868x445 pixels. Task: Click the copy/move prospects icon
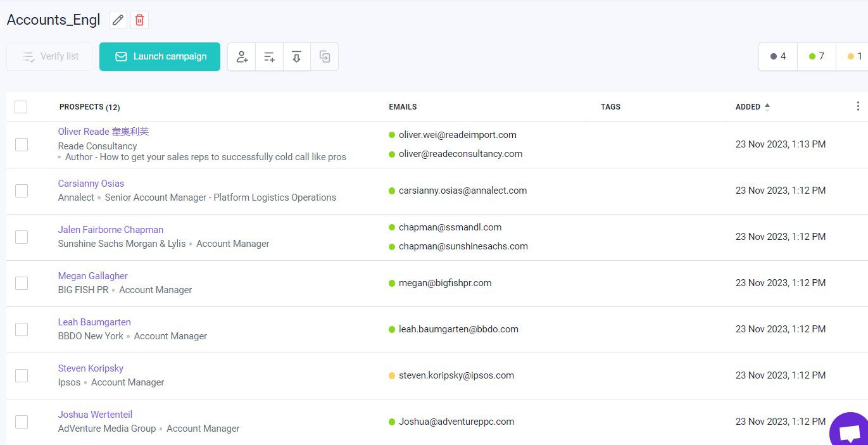click(x=324, y=57)
